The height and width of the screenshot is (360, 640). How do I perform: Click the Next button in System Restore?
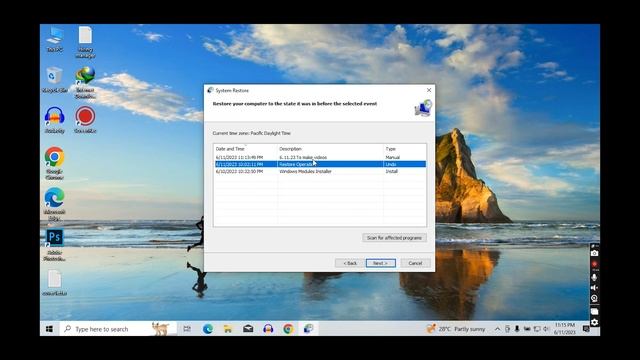coord(380,263)
